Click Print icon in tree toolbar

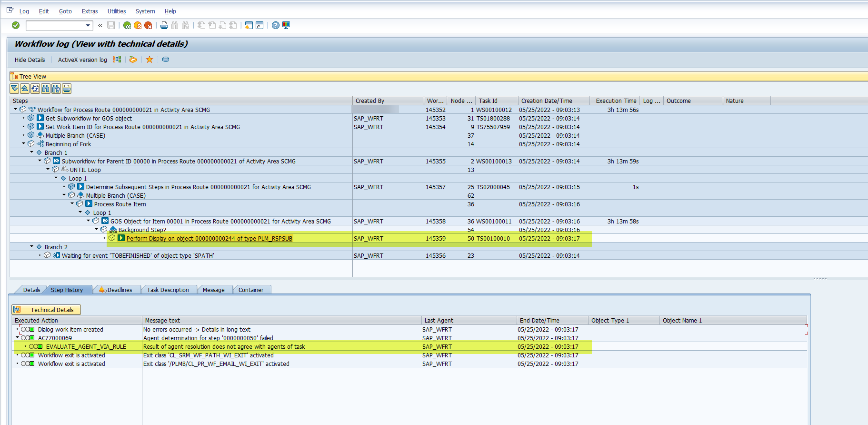67,88
